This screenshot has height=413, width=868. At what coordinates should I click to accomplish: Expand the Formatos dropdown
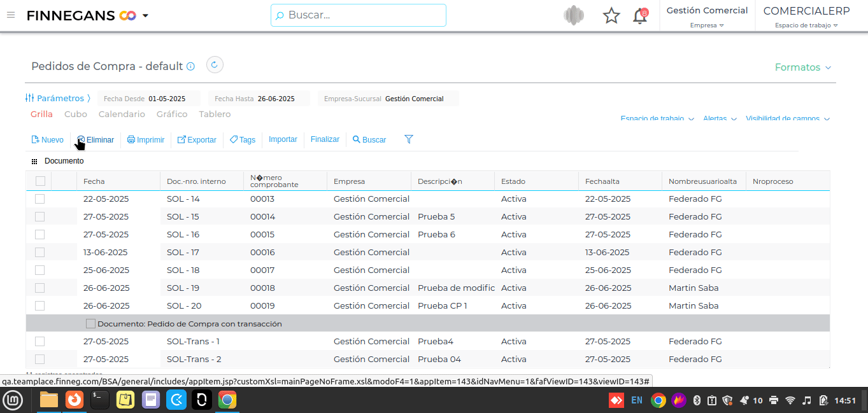click(802, 67)
